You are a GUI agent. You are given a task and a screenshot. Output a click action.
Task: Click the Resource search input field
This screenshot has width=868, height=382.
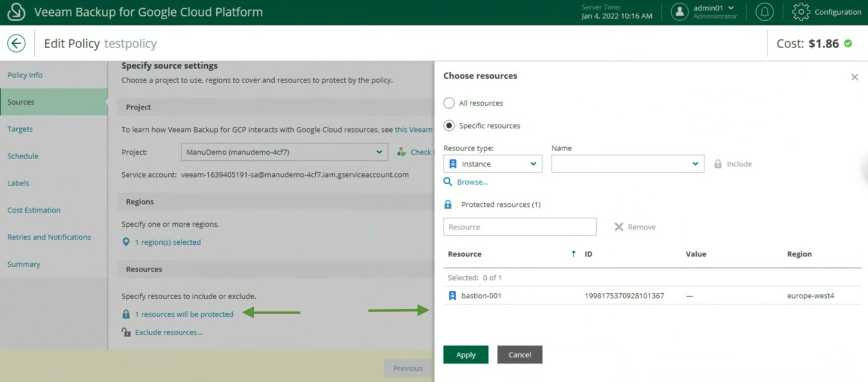click(520, 227)
